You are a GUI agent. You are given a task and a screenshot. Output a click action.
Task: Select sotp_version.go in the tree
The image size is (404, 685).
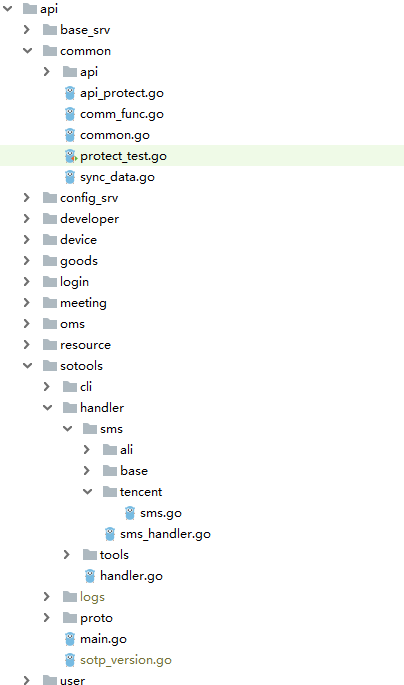[126, 660]
